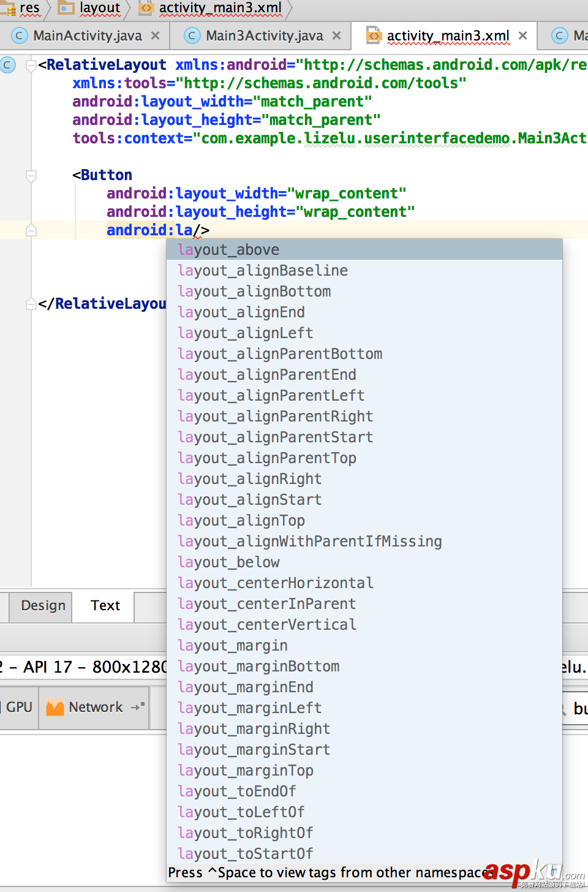Click activity_main3.xml in the breadcrumb path

(220, 8)
